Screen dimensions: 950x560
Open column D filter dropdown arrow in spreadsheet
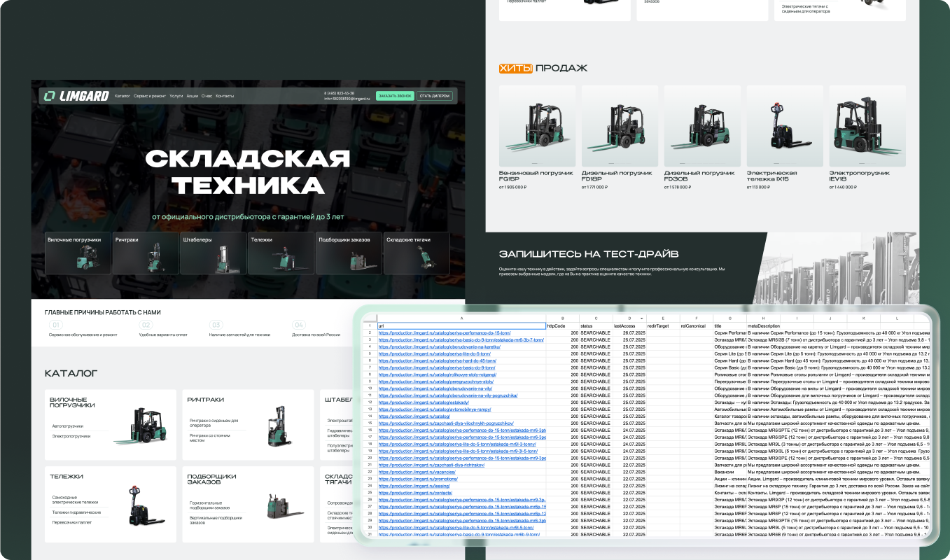click(x=641, y=318)
